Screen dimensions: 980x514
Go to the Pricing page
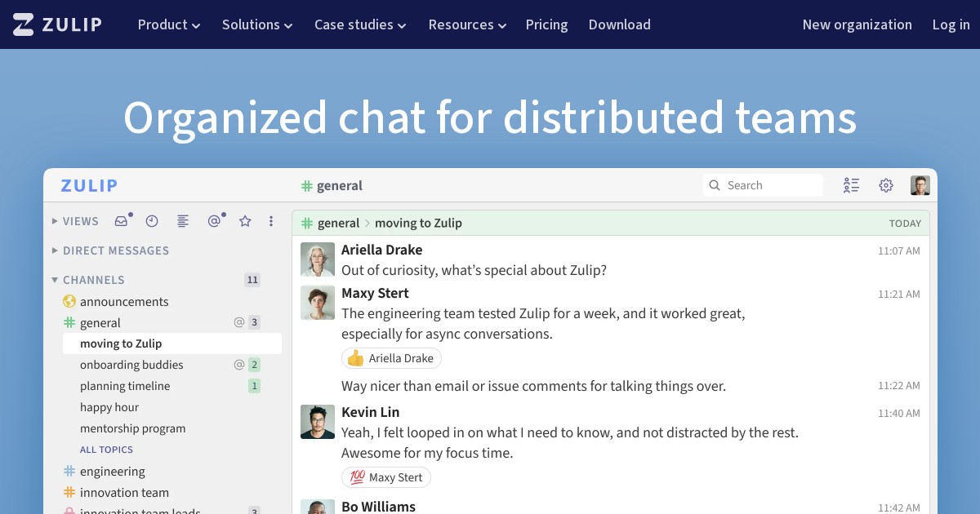point(546,24)
